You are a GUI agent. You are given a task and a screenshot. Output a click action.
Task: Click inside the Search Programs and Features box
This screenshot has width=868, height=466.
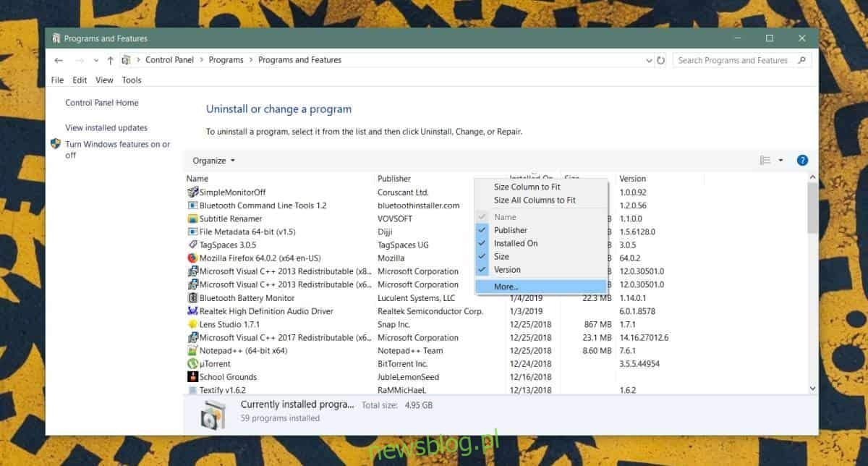(732, 60)
